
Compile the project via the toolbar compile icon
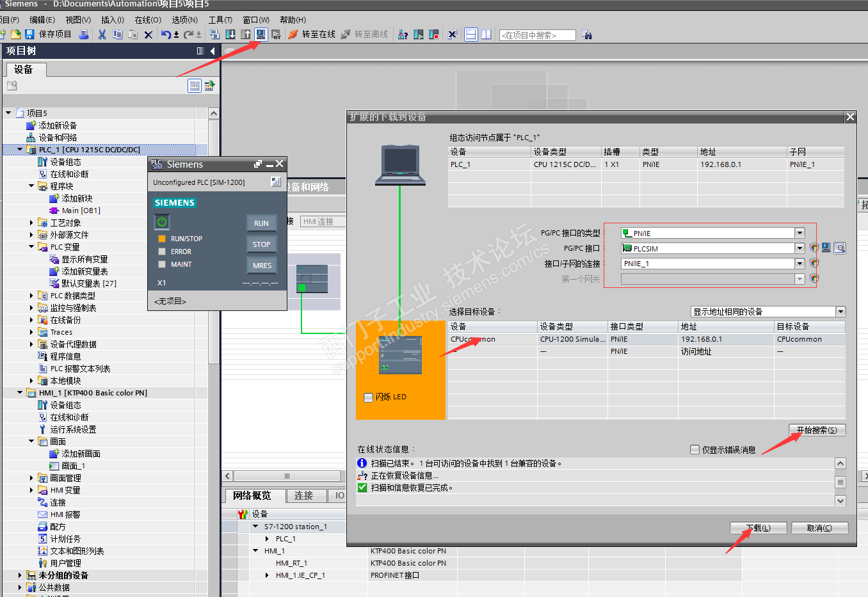(214, 35)
